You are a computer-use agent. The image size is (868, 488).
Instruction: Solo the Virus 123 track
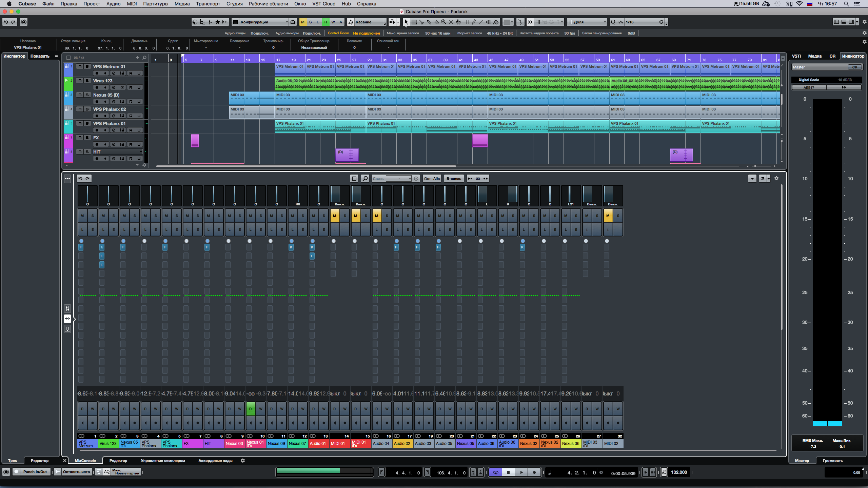[87, 81]
